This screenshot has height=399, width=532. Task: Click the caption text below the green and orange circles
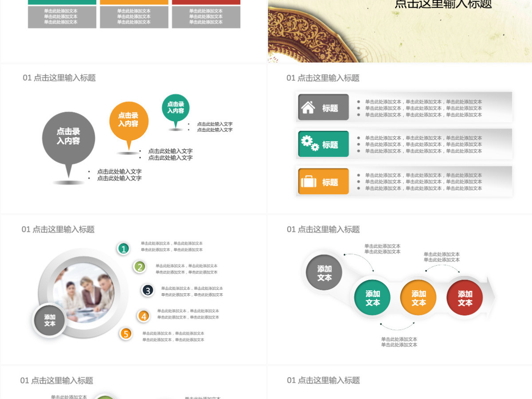click(399, 342)
